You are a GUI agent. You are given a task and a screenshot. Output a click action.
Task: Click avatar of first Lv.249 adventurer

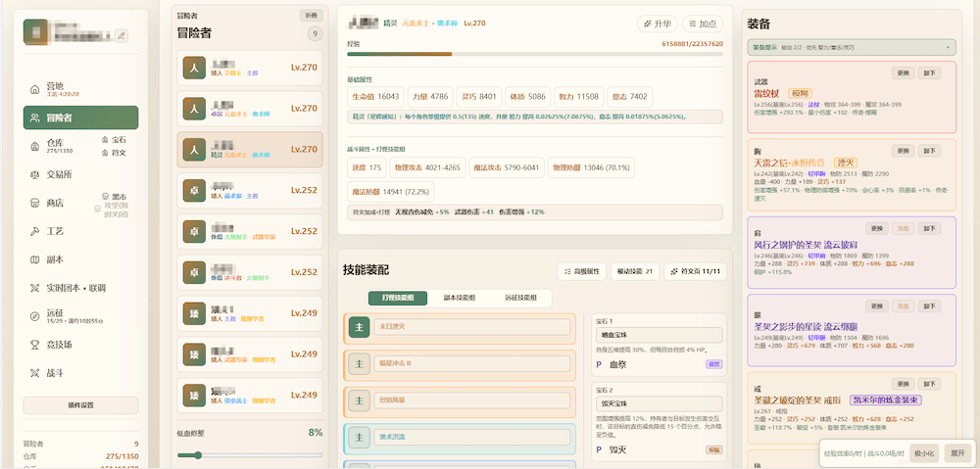194,313
